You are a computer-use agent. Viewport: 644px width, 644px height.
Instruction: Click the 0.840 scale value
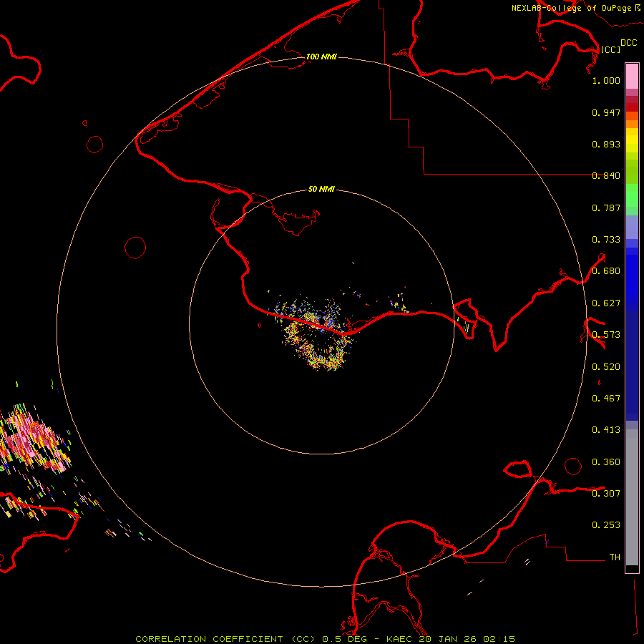pyautogui.click(x=606, y=176)
